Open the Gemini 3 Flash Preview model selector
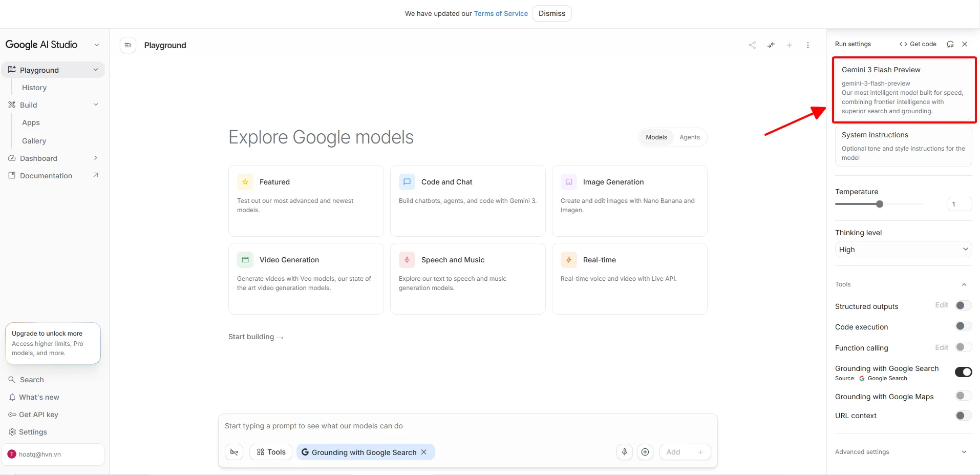 pyautogui.click(x=903, y=90)
